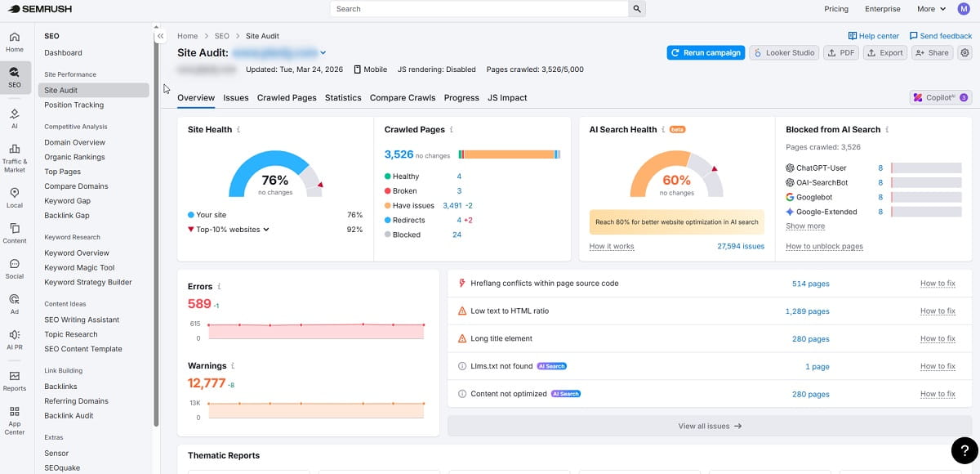Expand the site domain dropdown arrow
The width and height of the screenshot is (980, 474).
point(323,53)
